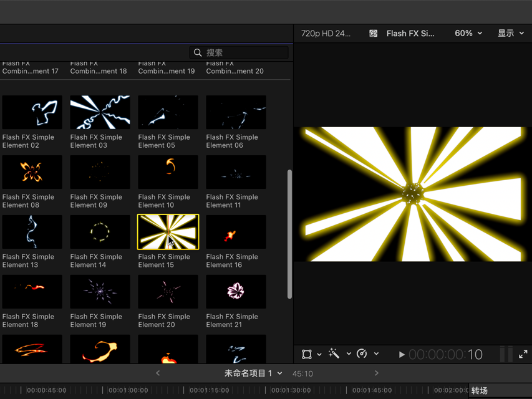This screenshot has height=399, width=532.
Task: Click the fullscreen playback icon
Action: point(523,354)
